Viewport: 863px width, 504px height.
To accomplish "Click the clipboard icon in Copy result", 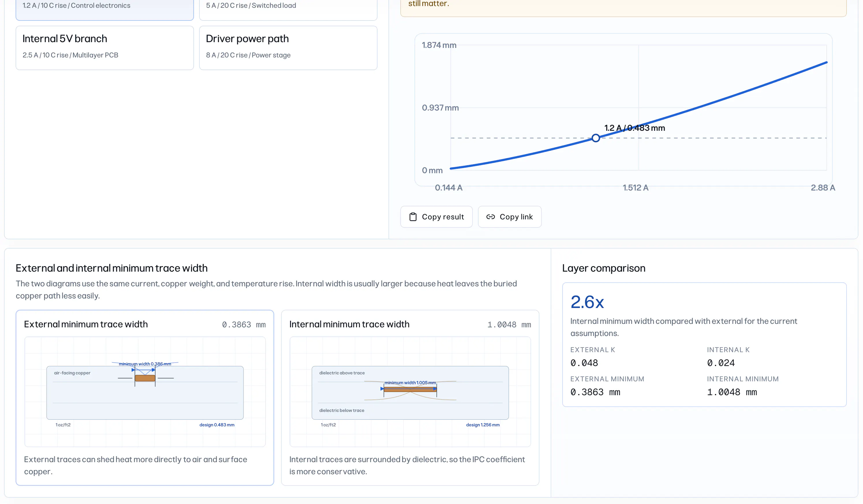I will point(413,217).
